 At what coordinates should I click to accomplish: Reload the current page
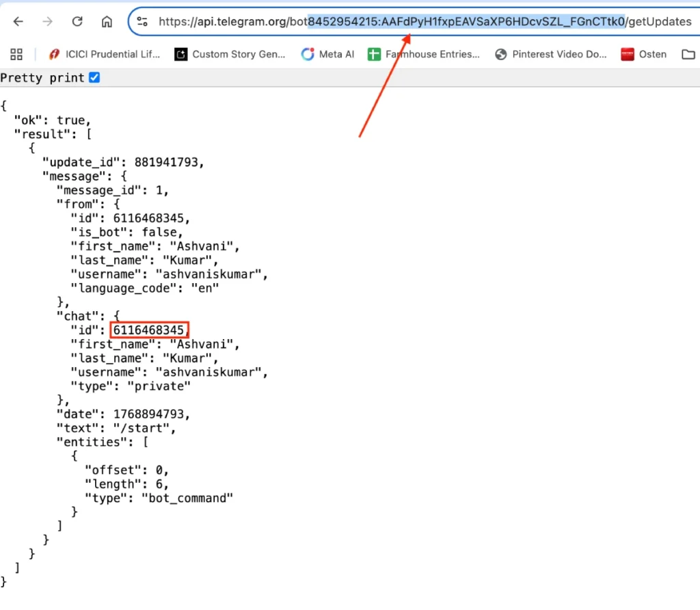[x=77, y=21]
